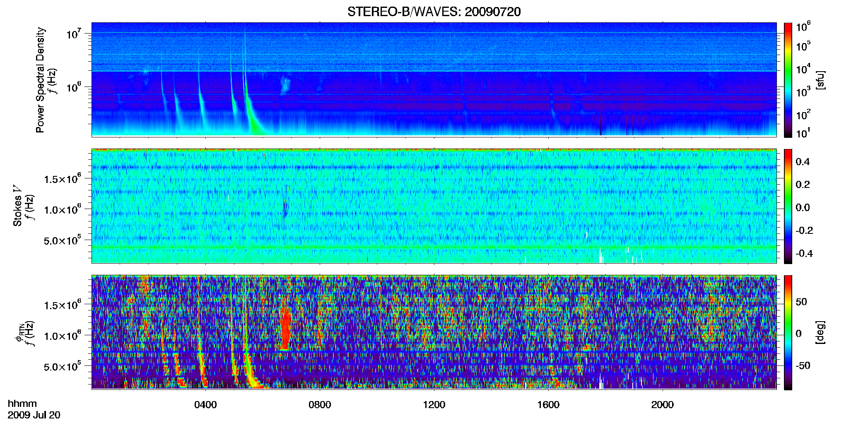Viewport: 868px width, 447px height.
Task: Click the φRTN spectrogram panel
Action: pyautogui.click(x=434, y=332)
